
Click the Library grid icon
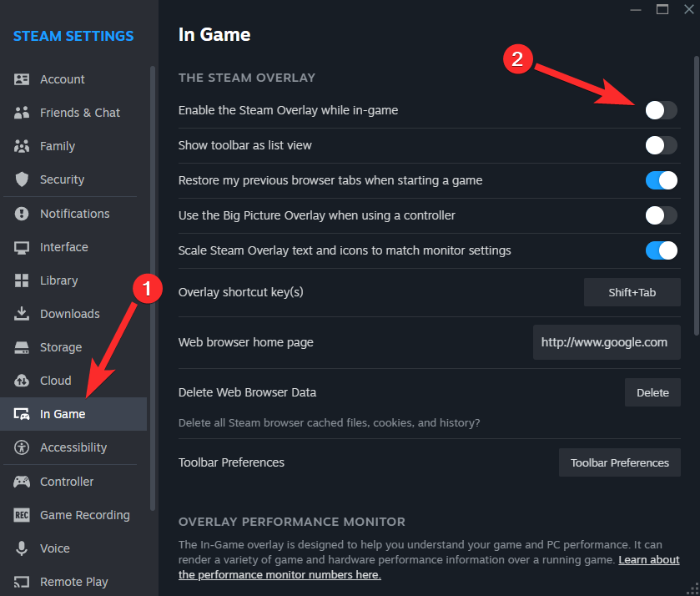click(x=23, y=280)
